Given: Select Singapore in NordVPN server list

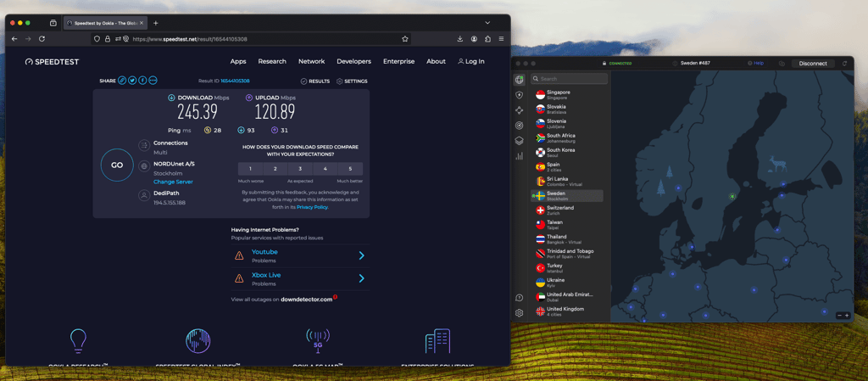Looking at the screenshot, I should click(x=567, y=95).
